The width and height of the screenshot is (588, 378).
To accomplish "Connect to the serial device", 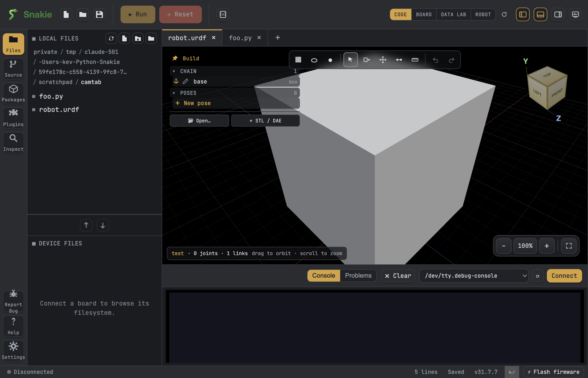I will (564, 276).
